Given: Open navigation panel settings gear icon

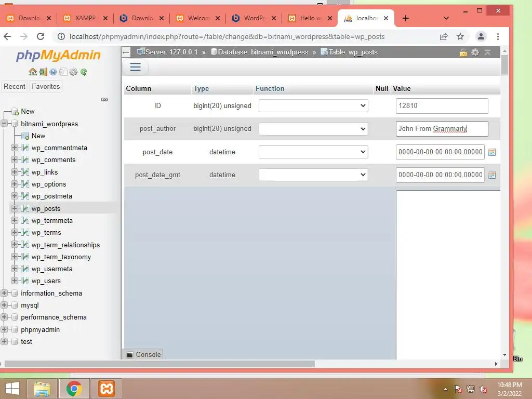Looking at the screenshot, I should [x=73, y=72].
